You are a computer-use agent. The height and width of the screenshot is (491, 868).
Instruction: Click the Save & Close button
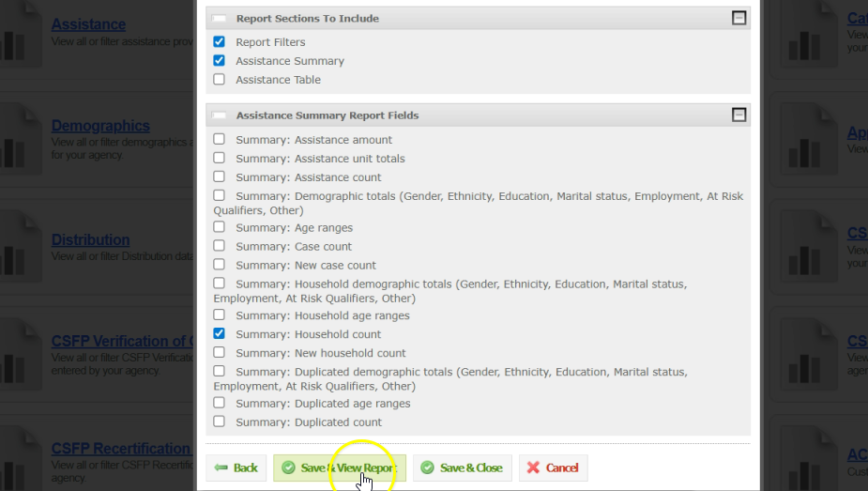462,468
